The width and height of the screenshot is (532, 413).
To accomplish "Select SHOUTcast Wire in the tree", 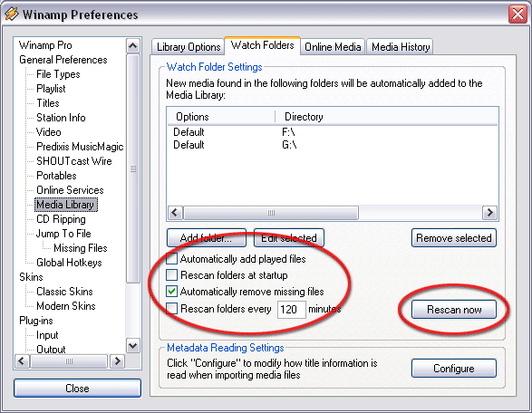I will point(74,161).
